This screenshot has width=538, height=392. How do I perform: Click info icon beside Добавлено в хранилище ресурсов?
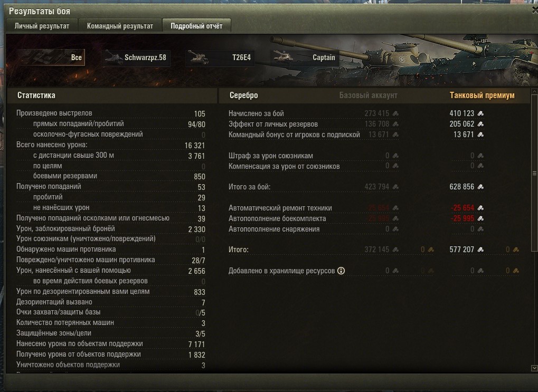[341, 271]
